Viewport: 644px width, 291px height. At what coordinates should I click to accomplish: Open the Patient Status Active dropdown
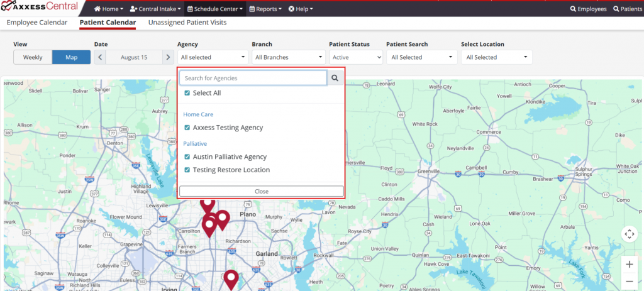coord(356,57)
